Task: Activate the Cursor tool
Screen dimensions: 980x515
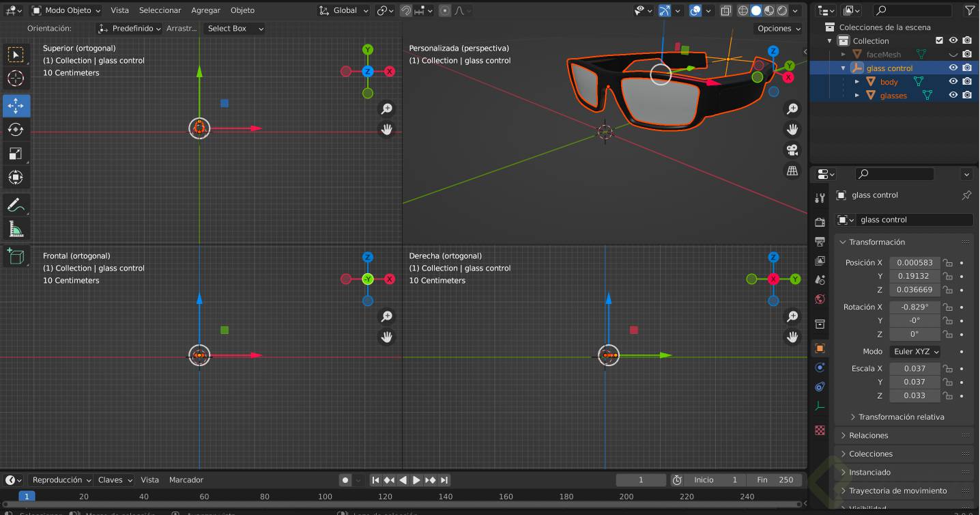Action: 16,79
